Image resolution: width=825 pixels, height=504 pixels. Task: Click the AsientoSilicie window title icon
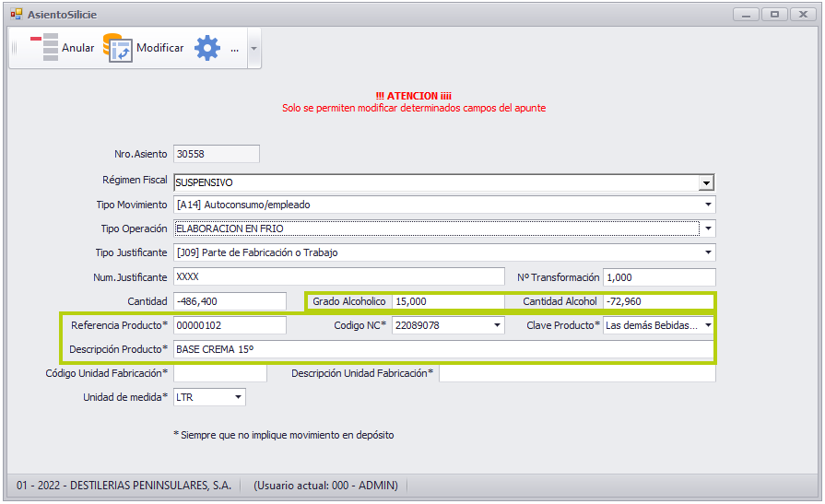click(17, 14)
